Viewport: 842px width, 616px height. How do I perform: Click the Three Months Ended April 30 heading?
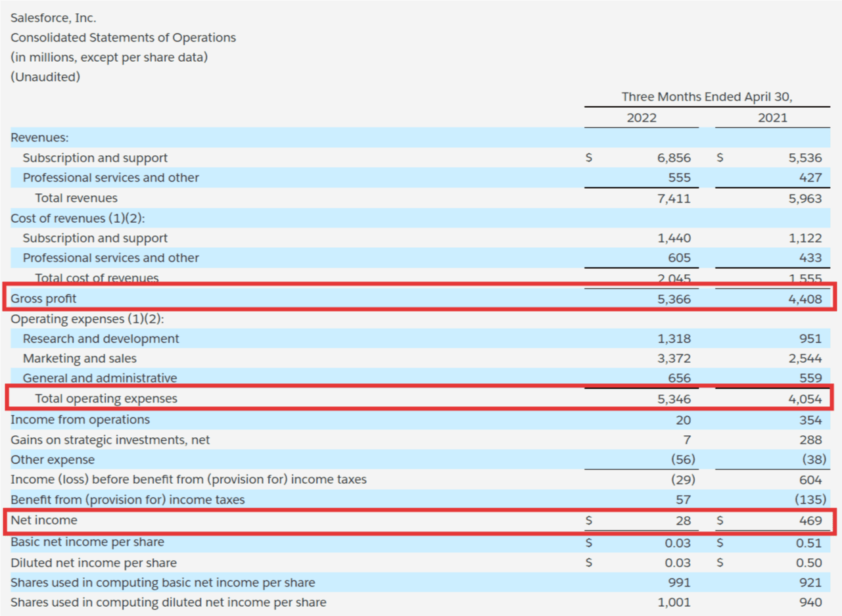[x=707, y=97]
